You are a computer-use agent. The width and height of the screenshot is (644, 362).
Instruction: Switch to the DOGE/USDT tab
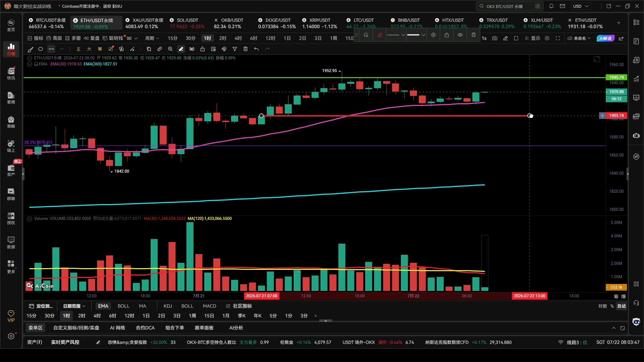(277, 23)
